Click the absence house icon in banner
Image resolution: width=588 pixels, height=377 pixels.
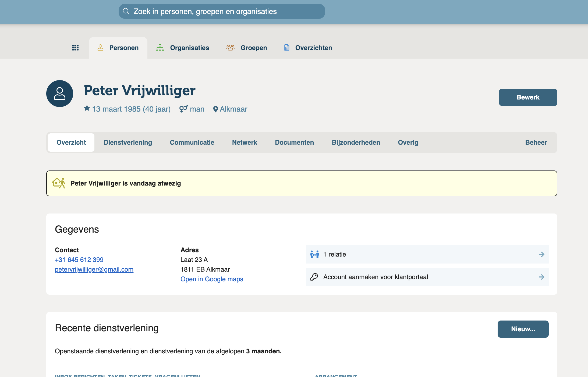point(59,183)
